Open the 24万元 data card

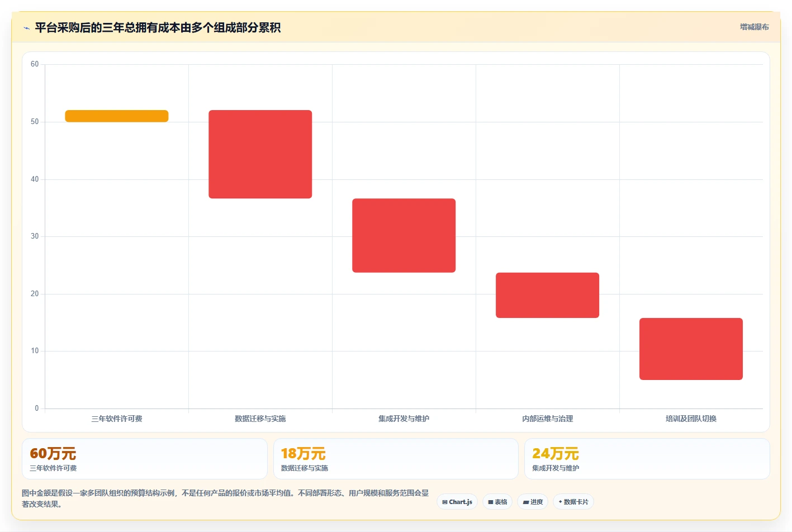(647, 459)
